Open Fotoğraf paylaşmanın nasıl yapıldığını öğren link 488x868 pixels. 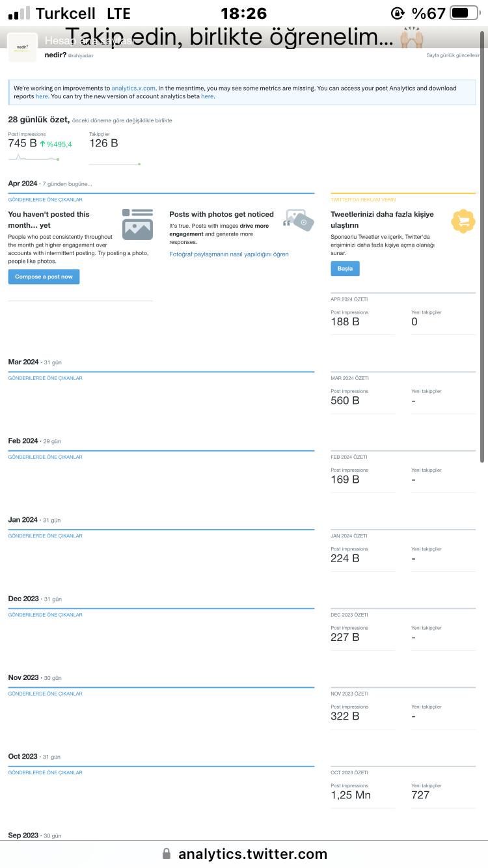229,254
